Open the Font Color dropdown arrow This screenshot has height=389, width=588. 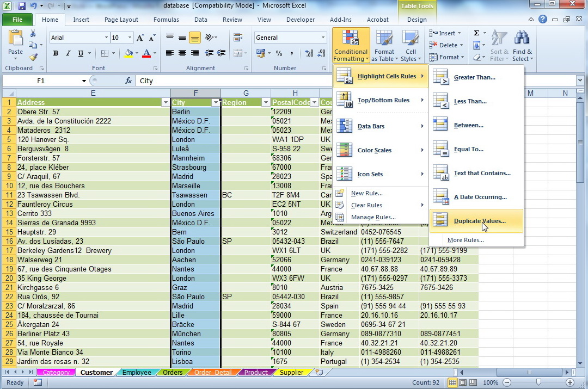tap(155, 53)
